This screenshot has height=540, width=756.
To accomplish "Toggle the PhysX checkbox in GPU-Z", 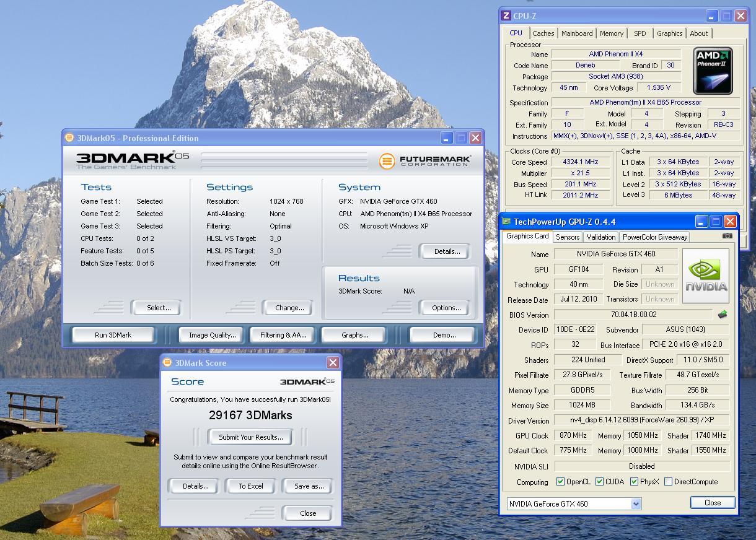I will 634,482.
